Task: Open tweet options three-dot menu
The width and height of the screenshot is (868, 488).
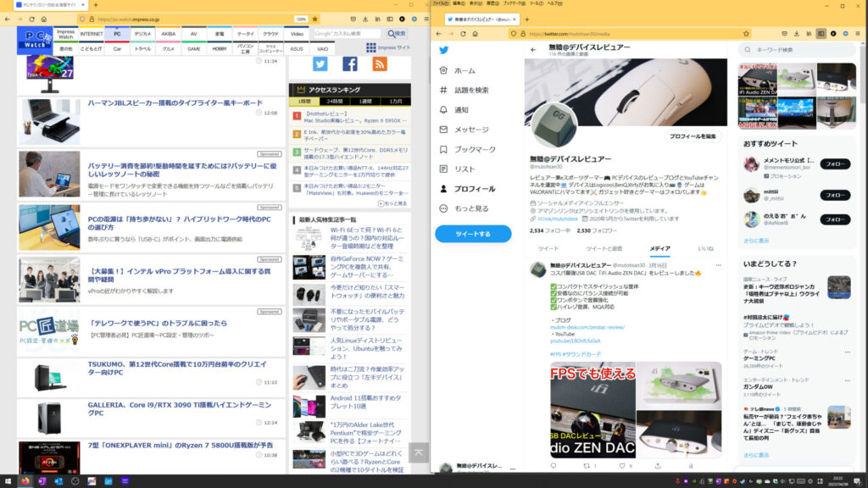Action: [719, 265]
